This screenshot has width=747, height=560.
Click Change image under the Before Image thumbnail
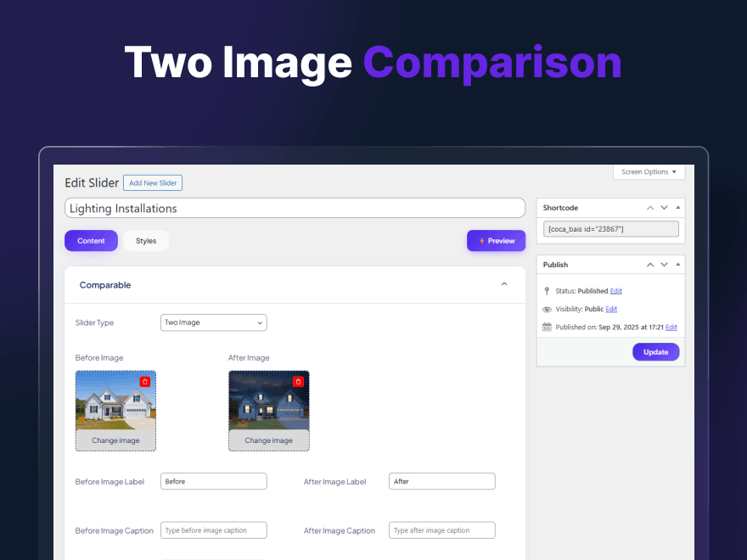point(115,440)
